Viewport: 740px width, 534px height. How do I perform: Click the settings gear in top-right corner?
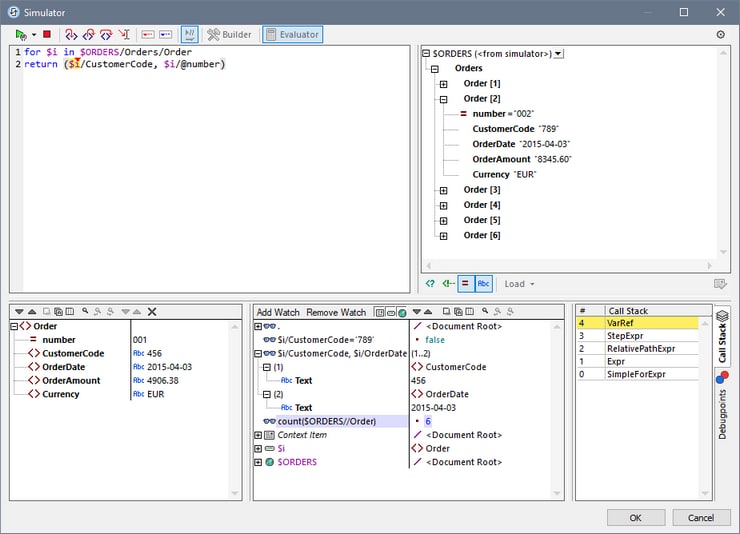pyautogui.click(x=721, y=35)
